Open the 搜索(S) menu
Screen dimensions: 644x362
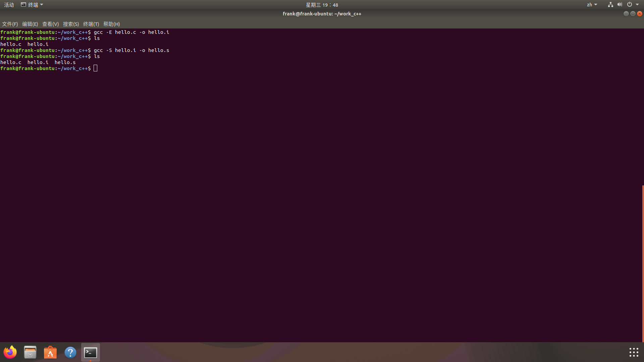(x=71, y=24)
